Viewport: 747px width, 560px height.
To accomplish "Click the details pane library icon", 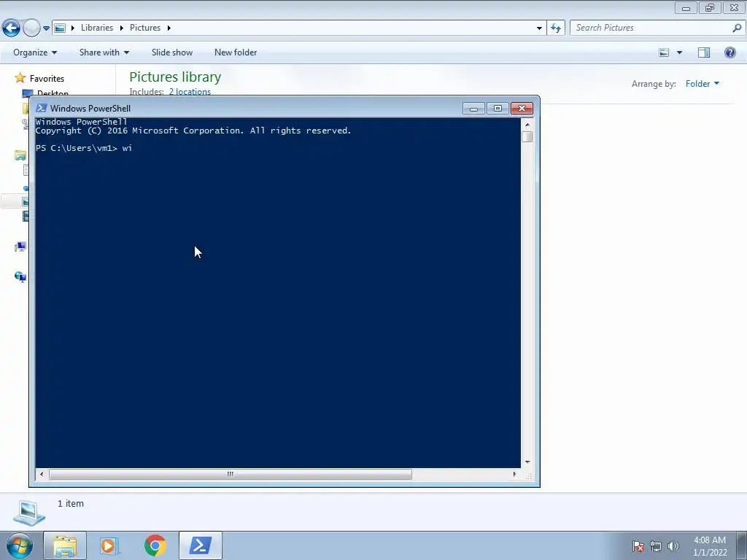I will pos(29,513).
